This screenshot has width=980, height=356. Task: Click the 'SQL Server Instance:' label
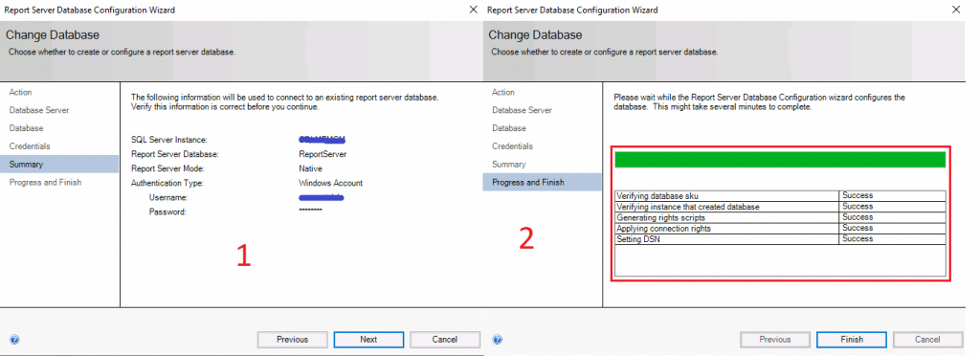pos(168,140)
